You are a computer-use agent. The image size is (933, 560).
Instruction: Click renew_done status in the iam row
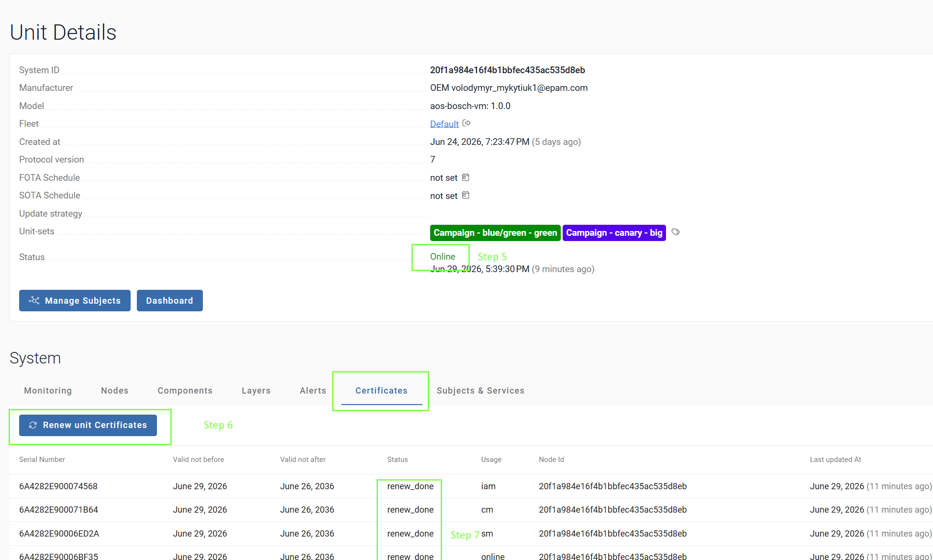coord(411,486)
